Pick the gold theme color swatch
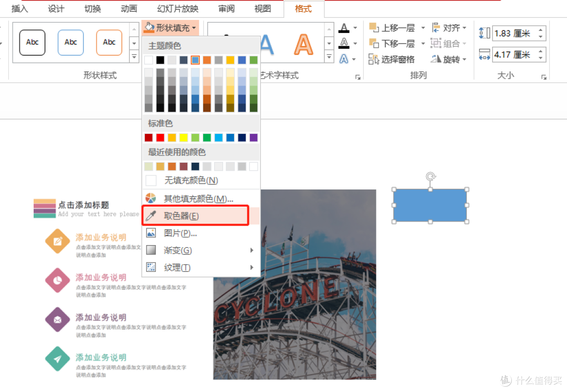567x392 pixels. [230, 60]
